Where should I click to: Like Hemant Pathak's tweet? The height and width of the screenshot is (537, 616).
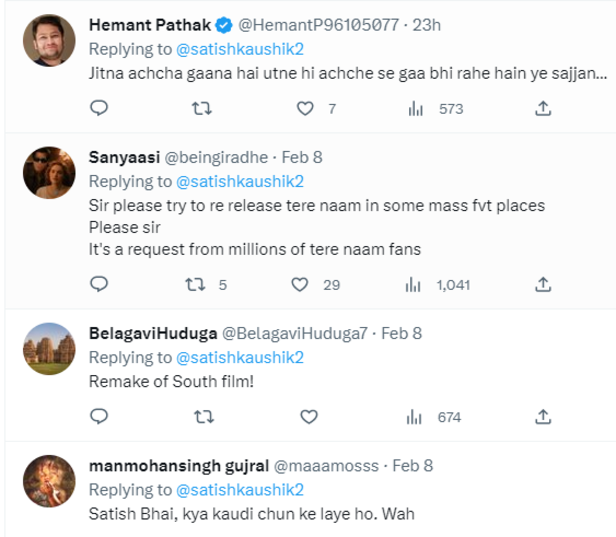pyautogui.click(x=304, y=108)
